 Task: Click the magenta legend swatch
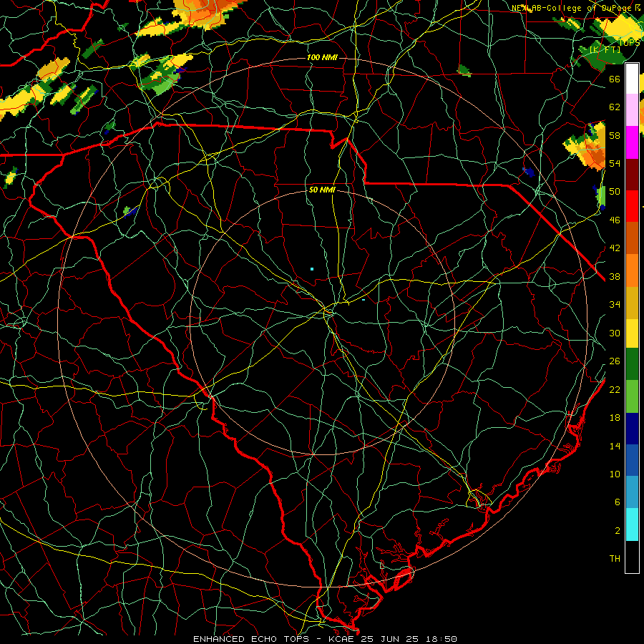tap(632, 142)
